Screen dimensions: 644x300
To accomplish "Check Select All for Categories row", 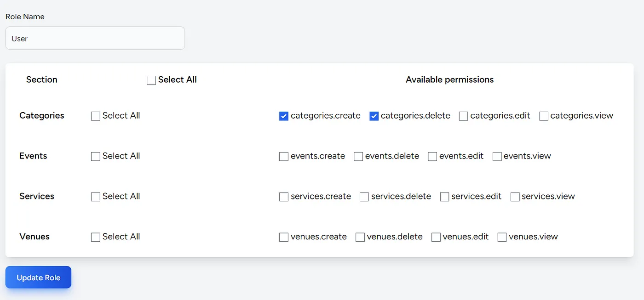I will [x=96, y=116].
